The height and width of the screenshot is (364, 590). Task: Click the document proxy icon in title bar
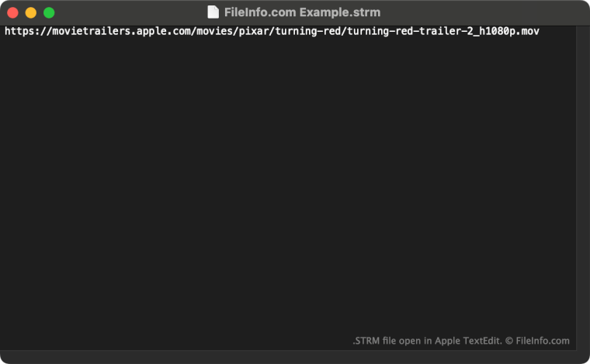click(213, 12)
